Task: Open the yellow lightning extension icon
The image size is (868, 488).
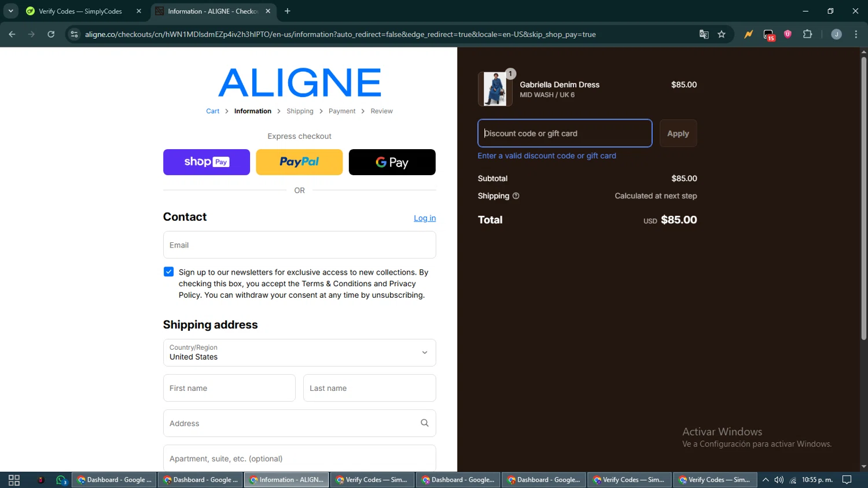Action: pyautogui.click(x=749, y=34)
